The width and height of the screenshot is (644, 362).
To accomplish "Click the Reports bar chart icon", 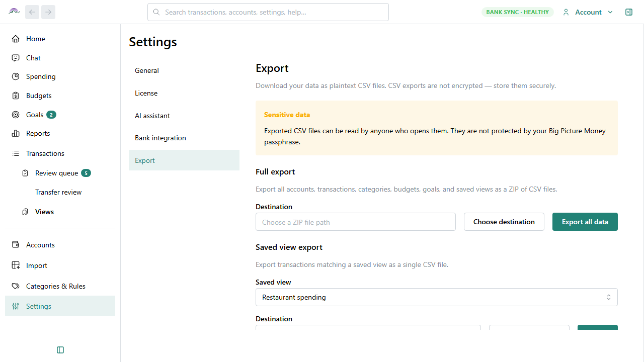I will click(x=16, y=133).
